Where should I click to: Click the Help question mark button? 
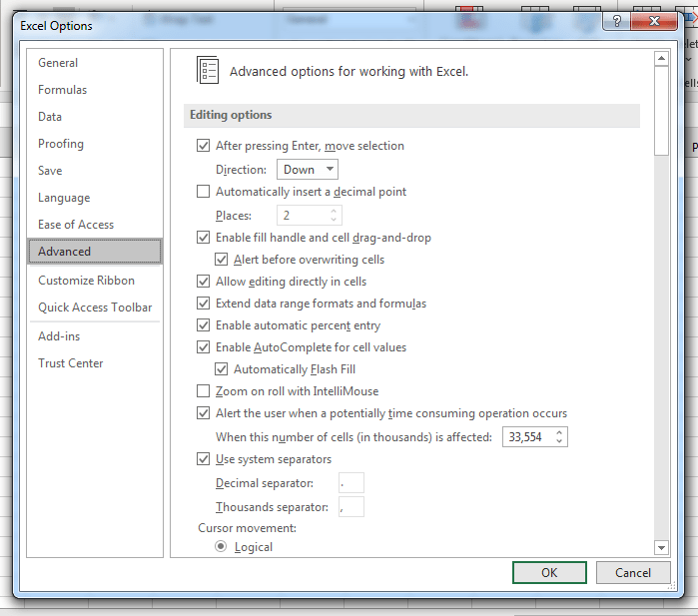616,21
